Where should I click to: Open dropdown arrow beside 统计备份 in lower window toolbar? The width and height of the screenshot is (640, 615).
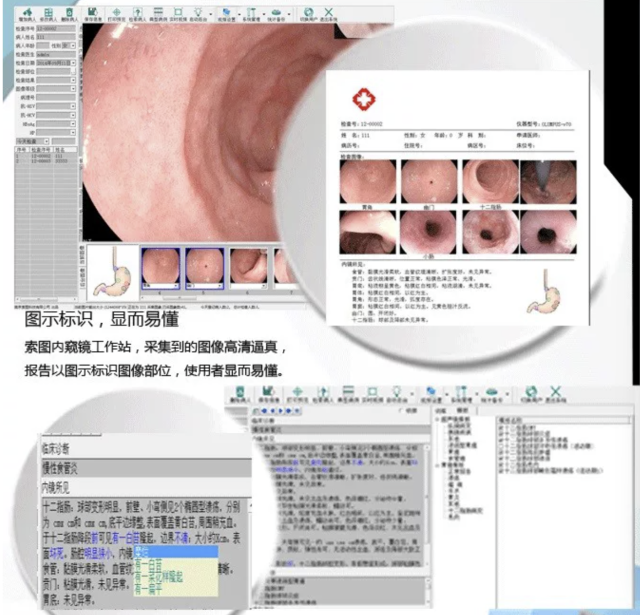507,394
